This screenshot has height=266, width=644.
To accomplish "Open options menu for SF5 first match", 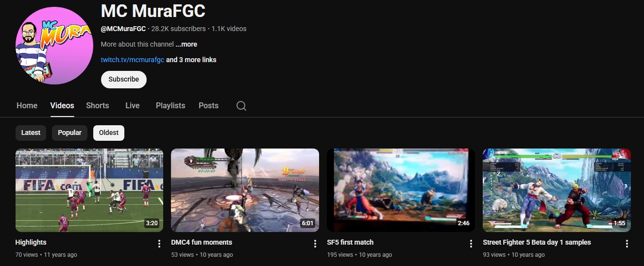I will 471,244.
